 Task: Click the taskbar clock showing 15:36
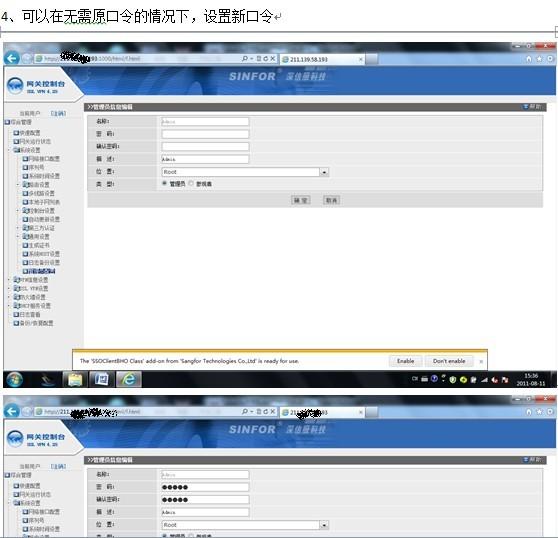(531, 380)
